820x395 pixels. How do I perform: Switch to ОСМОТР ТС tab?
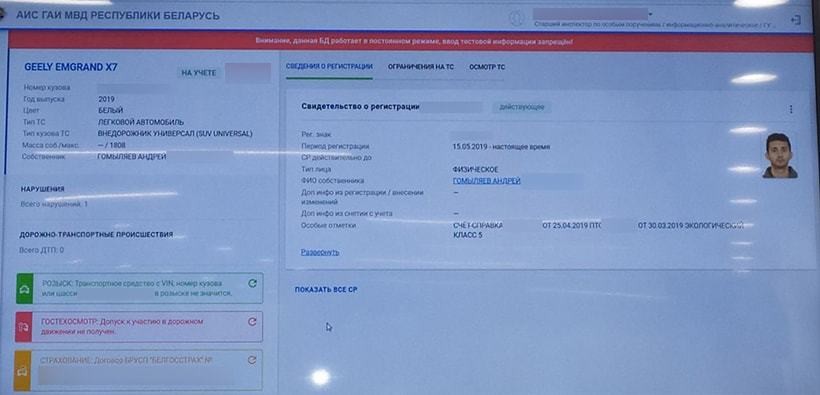click(x=487, y=67)
